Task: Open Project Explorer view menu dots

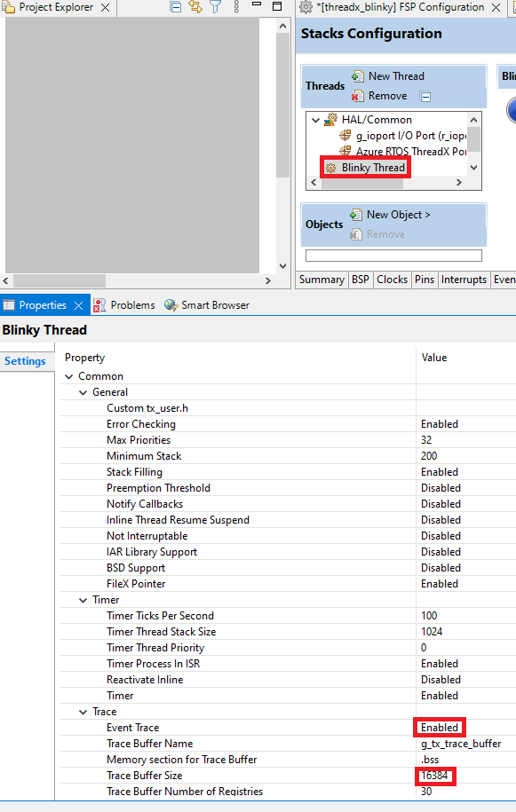Action: pos(236,7)
